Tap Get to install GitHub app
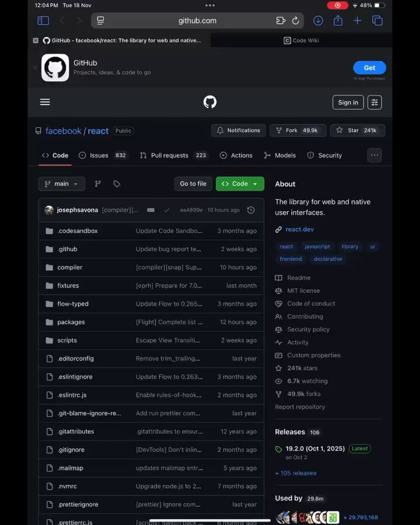This screenshot has height=525, width=420. pos(369,68)
